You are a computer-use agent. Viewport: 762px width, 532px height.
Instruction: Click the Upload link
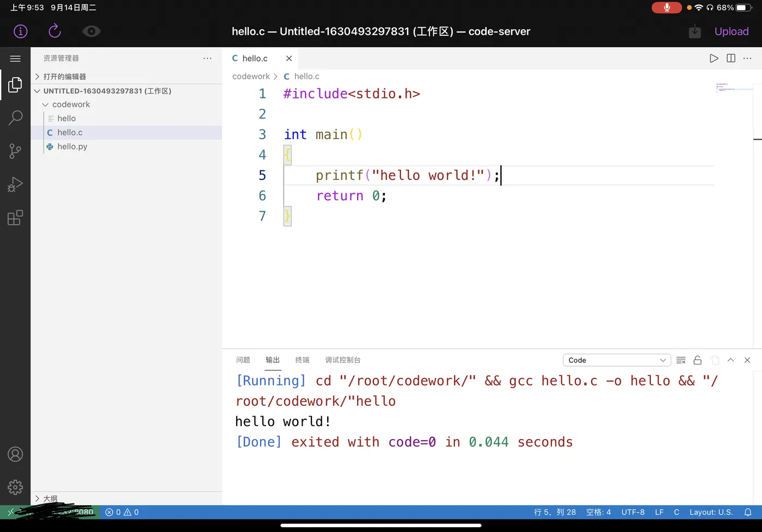point(732,32)
